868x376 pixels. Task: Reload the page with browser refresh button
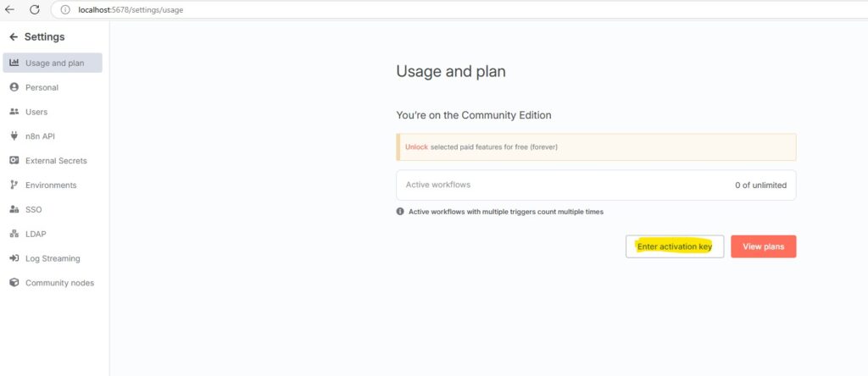click(x=35, y=10)
